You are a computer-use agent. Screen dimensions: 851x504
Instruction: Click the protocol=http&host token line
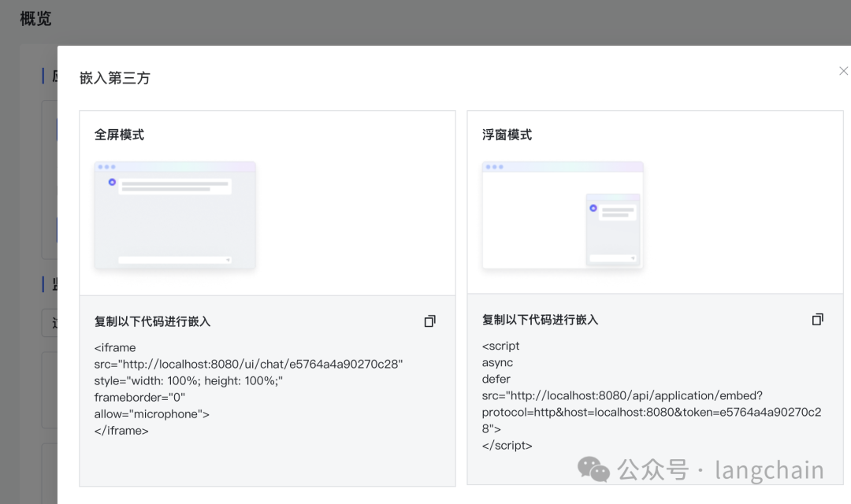(x=652, y=413)
